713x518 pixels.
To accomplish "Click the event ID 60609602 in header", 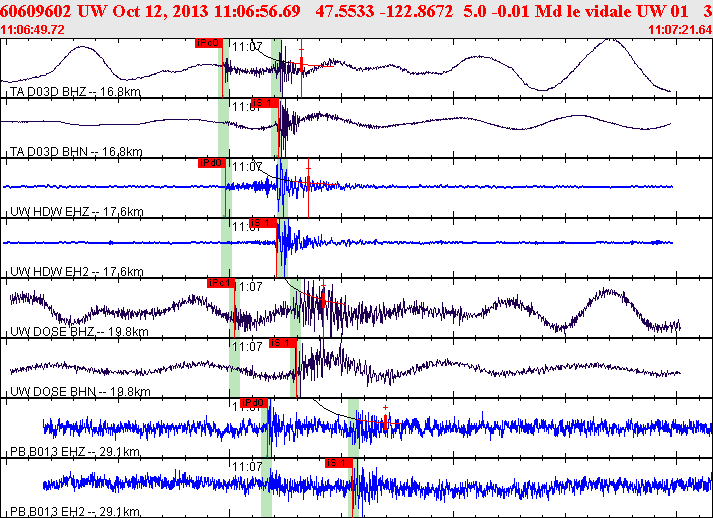I will point(35,11).
